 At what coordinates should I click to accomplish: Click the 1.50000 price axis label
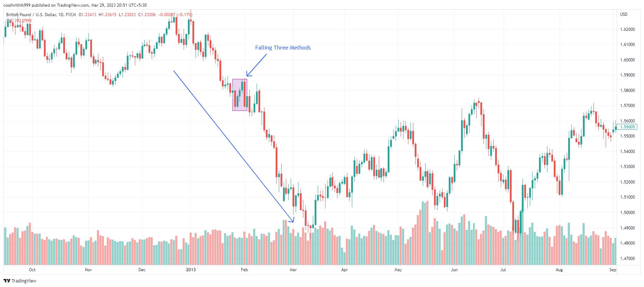coord(627,213)
